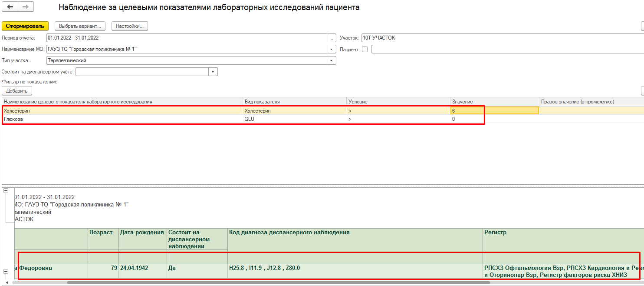Expand Состоит на диспансерном учёте dropdown

(x=213, y=72)
